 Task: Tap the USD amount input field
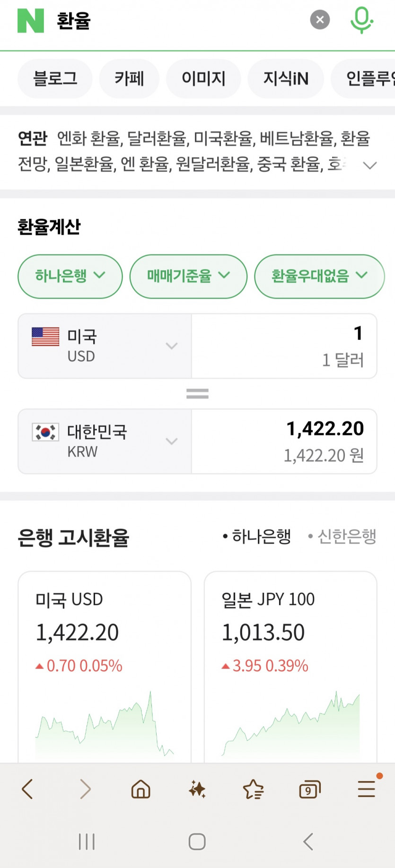(x=284, y=346)
